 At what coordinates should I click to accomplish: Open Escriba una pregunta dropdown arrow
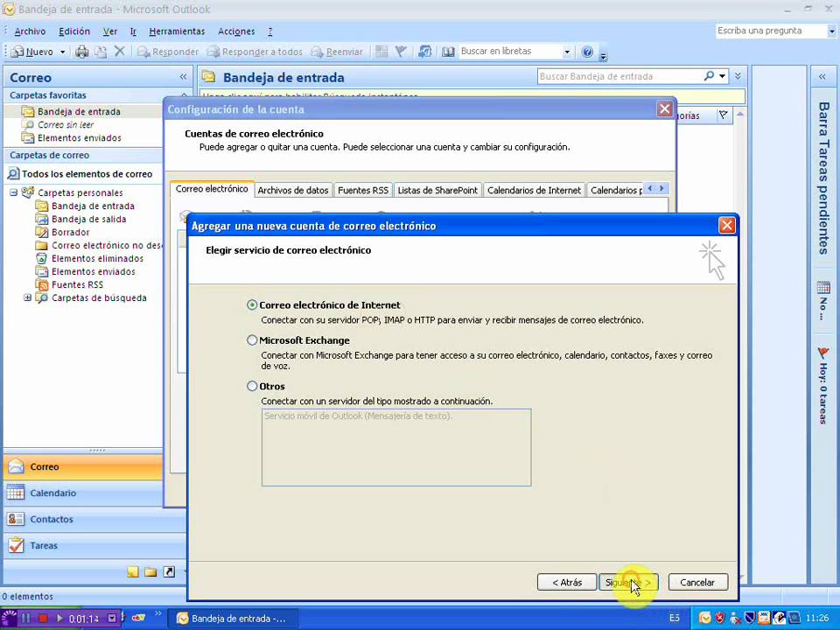[x=831, y=31]
